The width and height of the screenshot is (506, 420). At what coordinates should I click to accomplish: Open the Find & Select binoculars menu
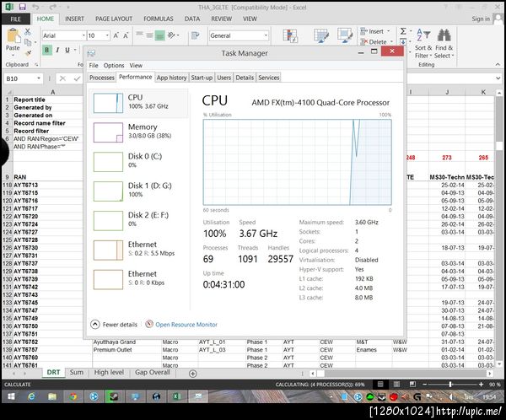point(444,44)
